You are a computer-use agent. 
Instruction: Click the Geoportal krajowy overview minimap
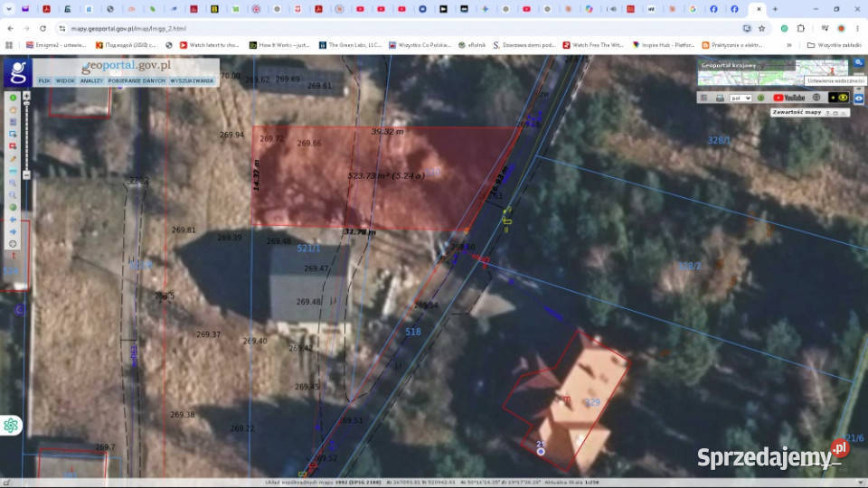coord(773,72)
